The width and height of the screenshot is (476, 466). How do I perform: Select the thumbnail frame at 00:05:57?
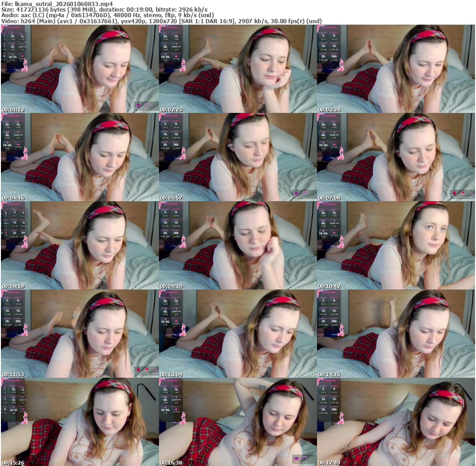coord(238,157)
